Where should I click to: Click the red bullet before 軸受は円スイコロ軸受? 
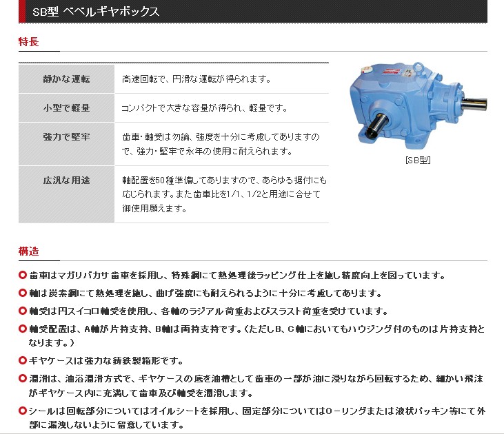point(23,311)
